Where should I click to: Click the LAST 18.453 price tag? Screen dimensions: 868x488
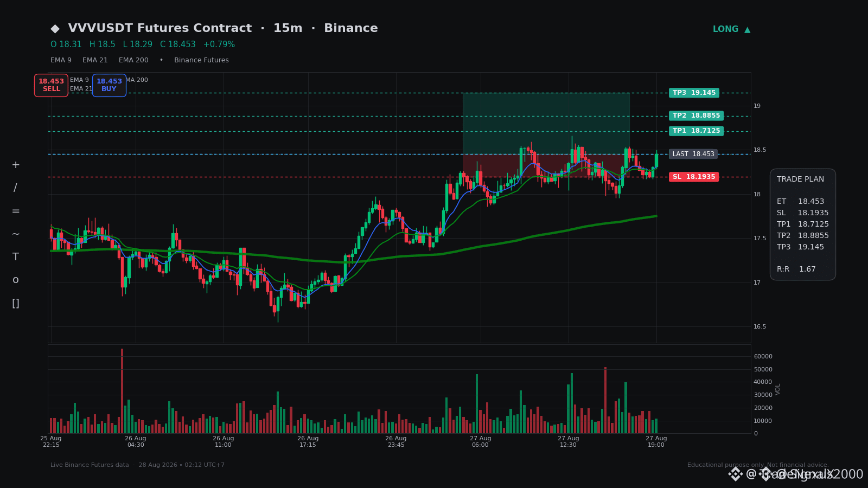(693, 154)
